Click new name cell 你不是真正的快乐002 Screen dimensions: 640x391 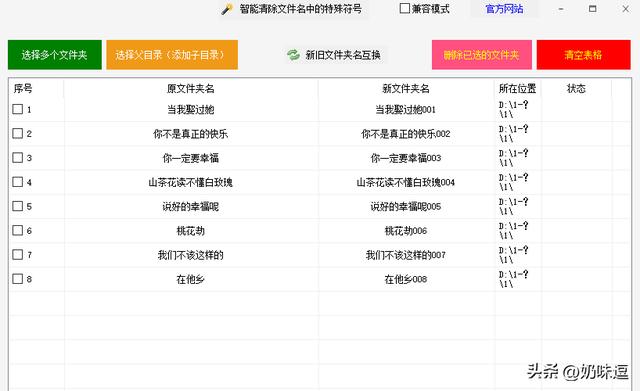[406, 134]
